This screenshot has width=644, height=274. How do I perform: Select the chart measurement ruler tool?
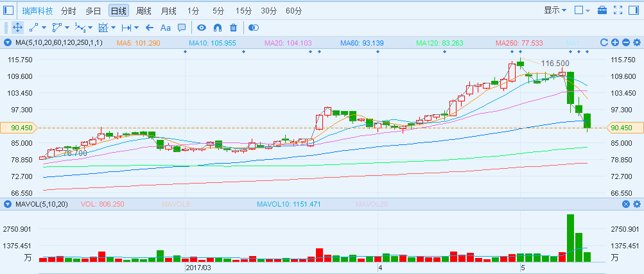pos(103,28)
